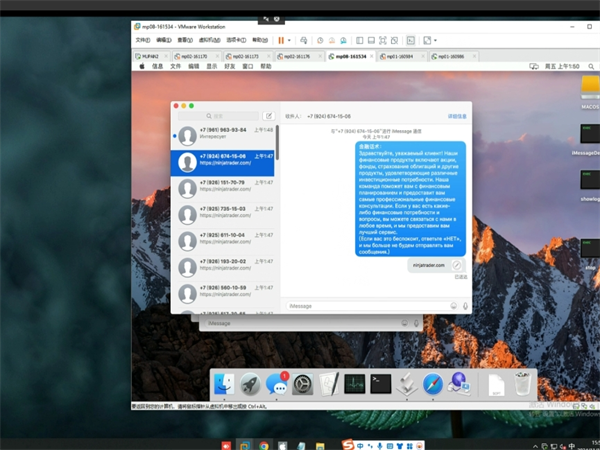600x450 pixels.
Task: Open Activity Monitor in the Dock
Action: pyautogui.click(x=354, y=383)
